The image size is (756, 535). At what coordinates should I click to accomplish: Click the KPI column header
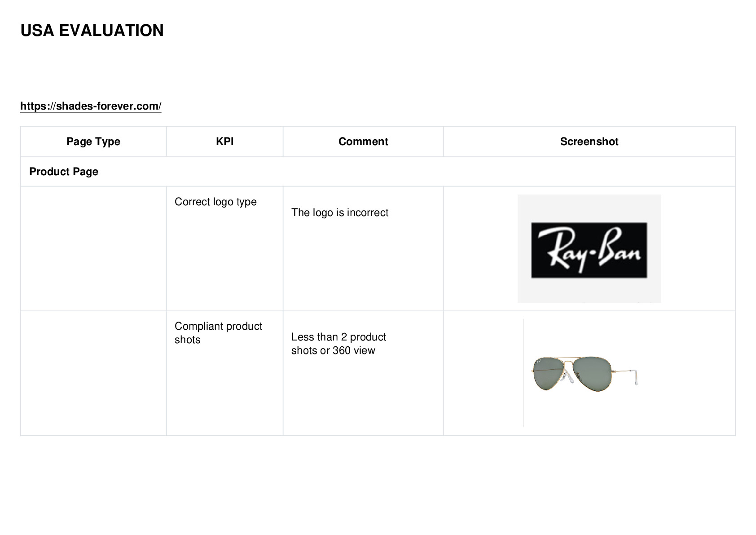pos(224,141)
